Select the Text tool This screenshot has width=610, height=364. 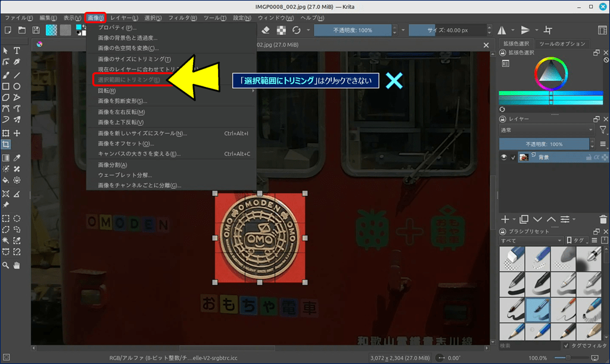[x=17, y=51]
